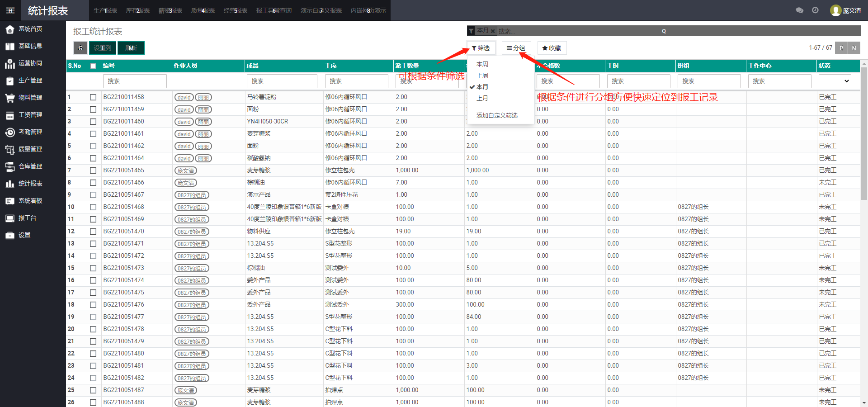Screen dimensions: 868x407
Task: Open 物料管理 in the sidebar
Action: click(30, 98)
